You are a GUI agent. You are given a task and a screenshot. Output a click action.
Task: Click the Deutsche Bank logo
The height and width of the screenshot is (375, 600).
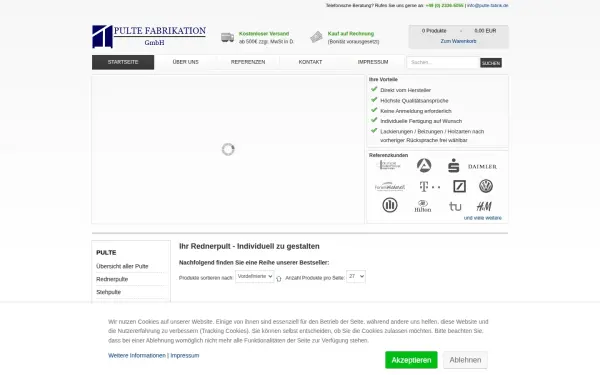coord(459,186)
